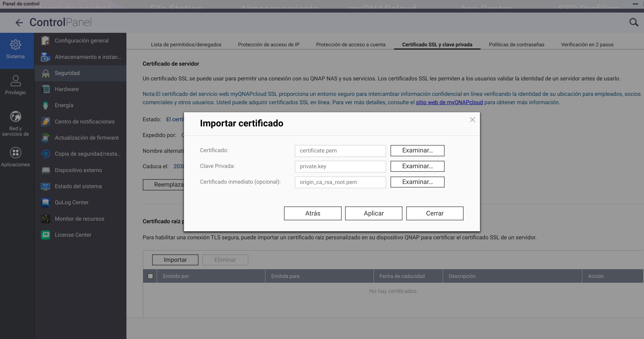Open the Aplicaciones grid icon

15,152
